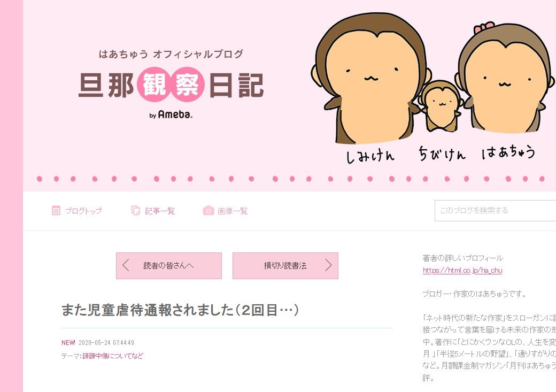Click the right chevron on 損切り読書法
The width and height of the screenshot is (556, 392).
point(329,265)
